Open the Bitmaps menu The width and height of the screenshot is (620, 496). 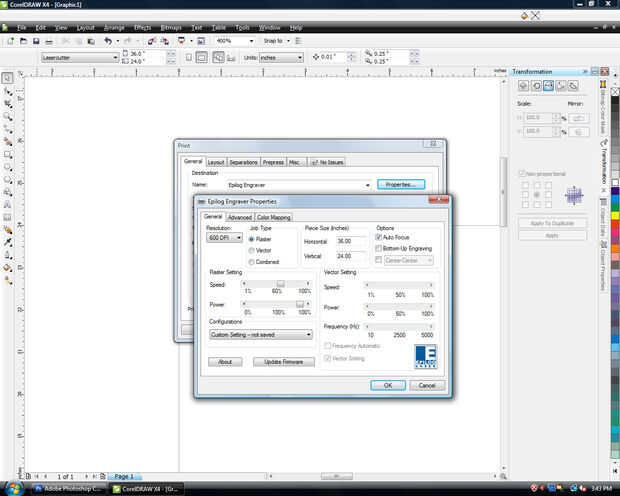point(171,28)
